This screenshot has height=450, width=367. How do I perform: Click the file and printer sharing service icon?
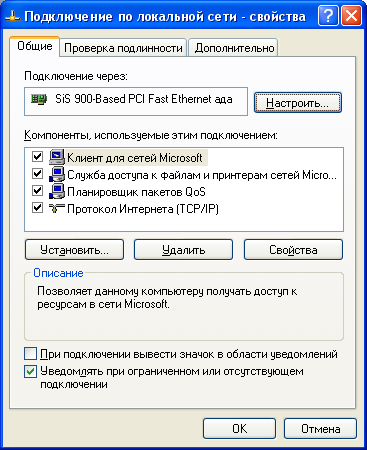point(57,174)
